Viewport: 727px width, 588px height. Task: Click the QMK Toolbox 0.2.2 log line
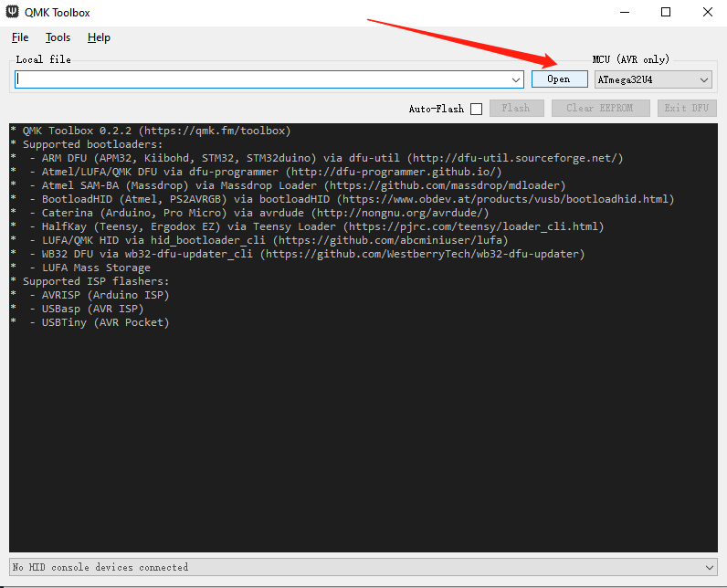[x=151, y=131]
